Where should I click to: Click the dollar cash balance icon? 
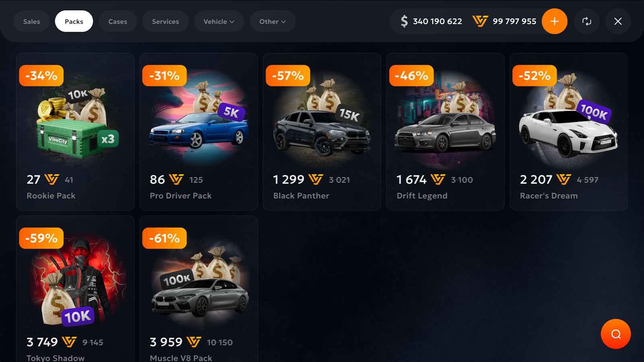tap(404, 21)
